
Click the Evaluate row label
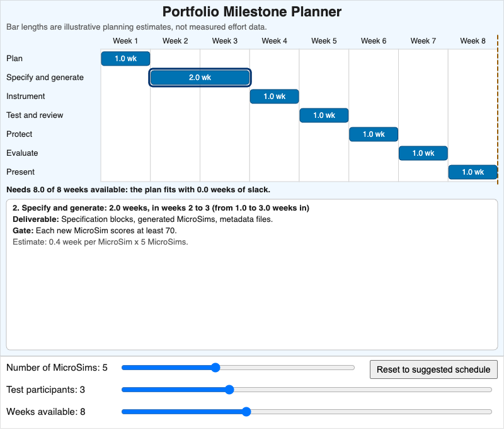22,153
